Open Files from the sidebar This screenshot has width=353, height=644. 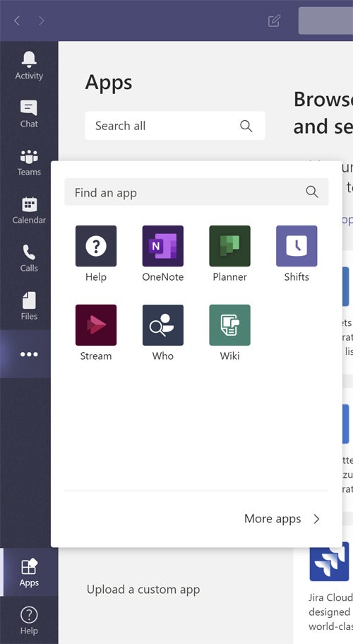click(29, 305)
